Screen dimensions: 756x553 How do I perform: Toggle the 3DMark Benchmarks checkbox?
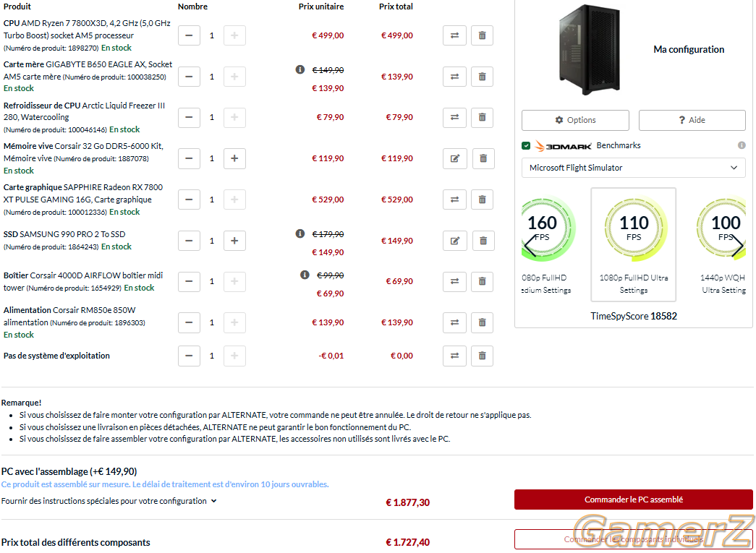[526, 145]
